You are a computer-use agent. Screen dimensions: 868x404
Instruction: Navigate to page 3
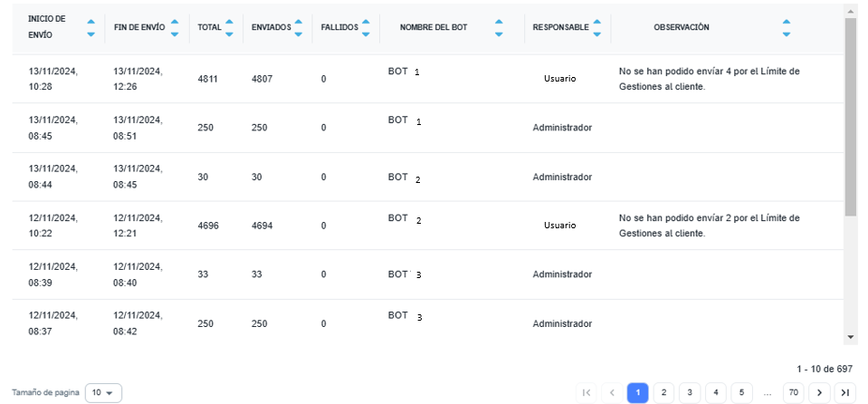coord(689,392)
